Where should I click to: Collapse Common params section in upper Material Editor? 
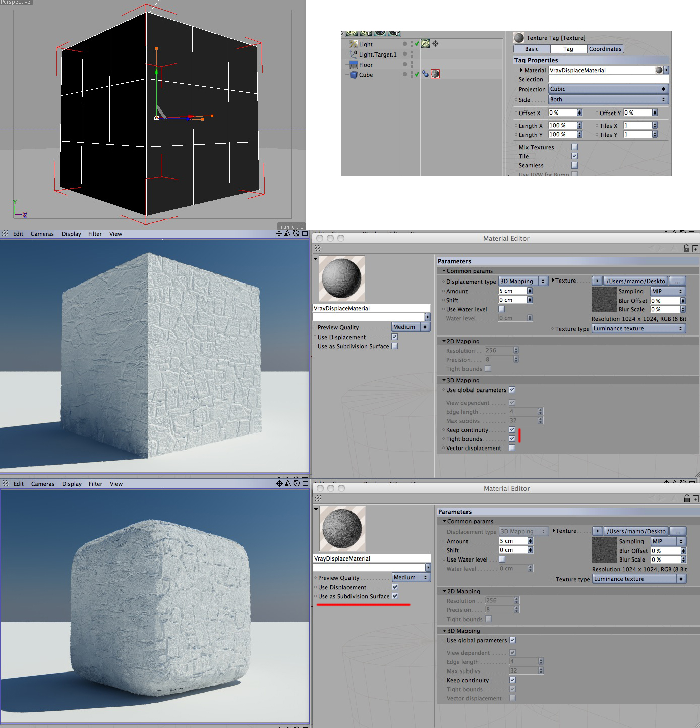pyautogui.click(x=444, y=271)
